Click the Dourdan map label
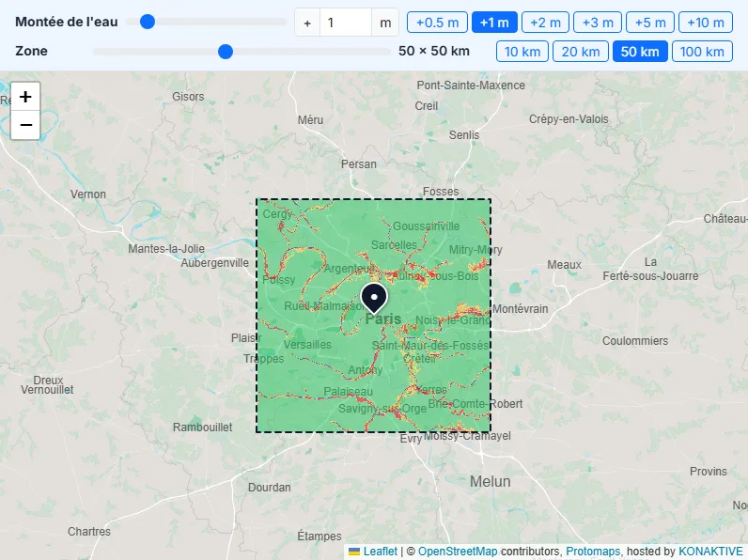 [270, 487]
